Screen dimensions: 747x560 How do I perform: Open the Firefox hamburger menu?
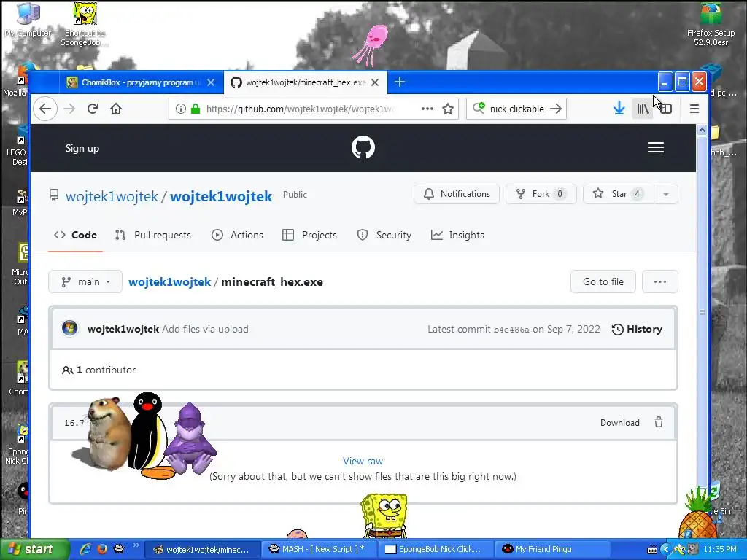pyautogui.click(x=694, y=109)
